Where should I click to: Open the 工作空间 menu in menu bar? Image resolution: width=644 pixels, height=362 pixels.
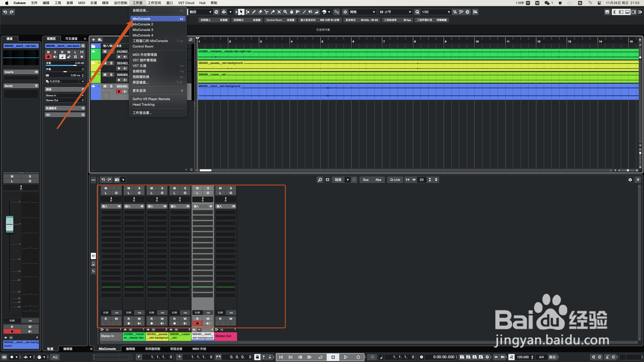[x=154, y=3]
